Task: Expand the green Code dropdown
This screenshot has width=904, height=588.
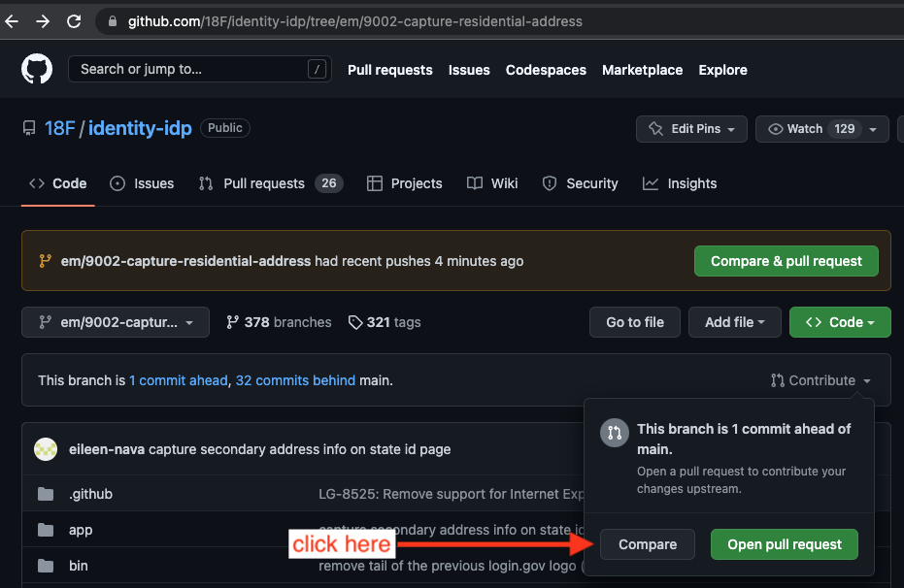Action: (x=840, y=322)
